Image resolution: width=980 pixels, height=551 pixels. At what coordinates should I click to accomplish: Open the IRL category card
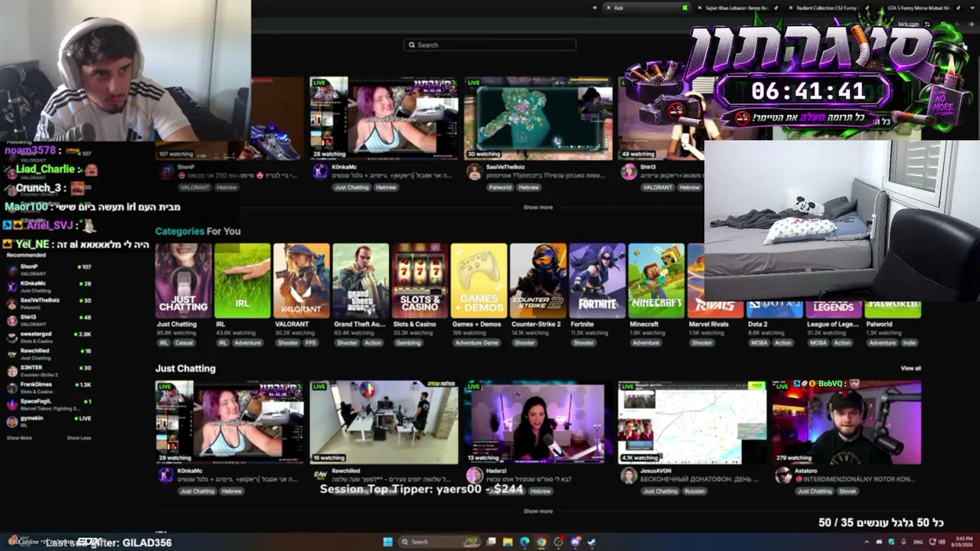(x=243, y=281)
